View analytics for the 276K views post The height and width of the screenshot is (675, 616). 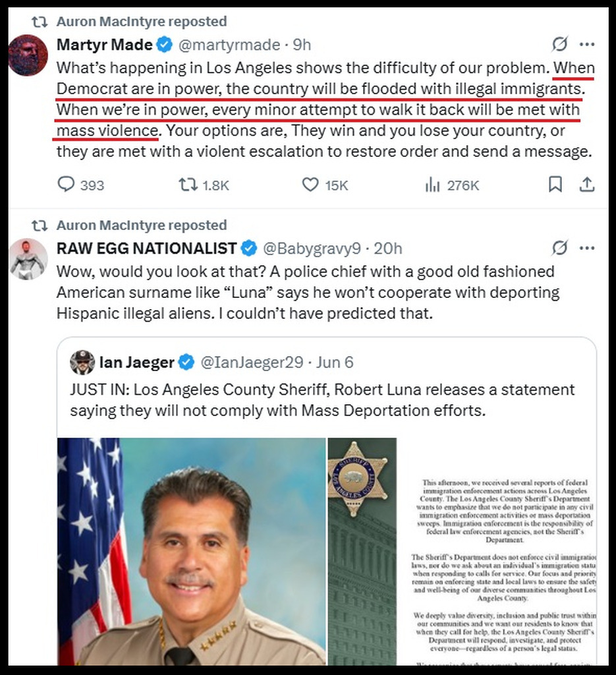point(432,185)
